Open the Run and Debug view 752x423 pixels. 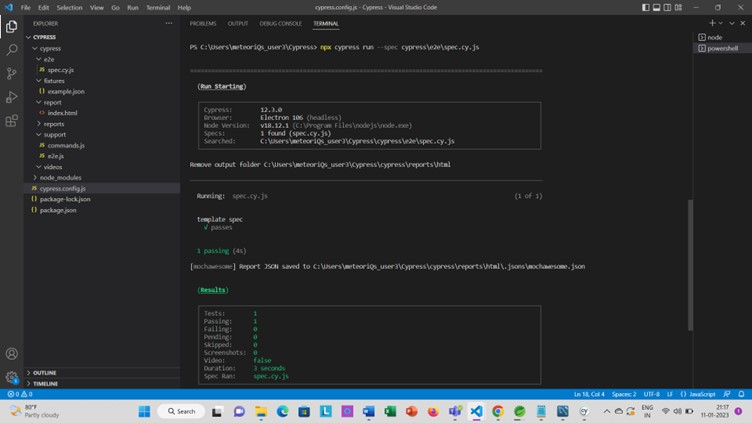12,97
